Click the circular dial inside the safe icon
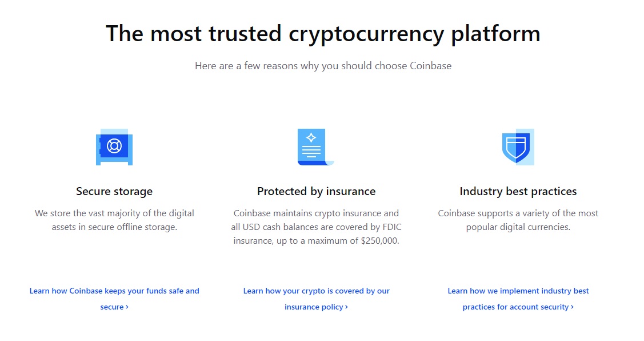Viewport: 644px width, 341px height. tap(114, 146)
